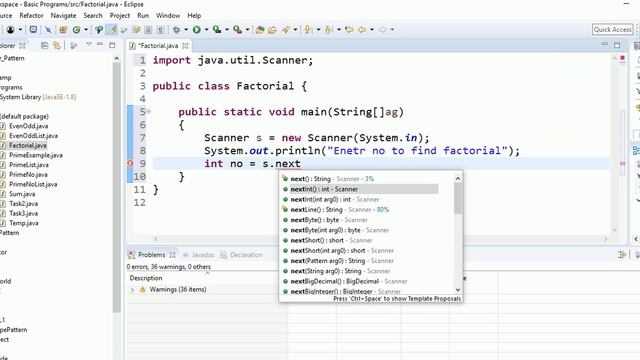Click Collapse All in Package Explorer

pyautogui.click(x=44, y=45)
